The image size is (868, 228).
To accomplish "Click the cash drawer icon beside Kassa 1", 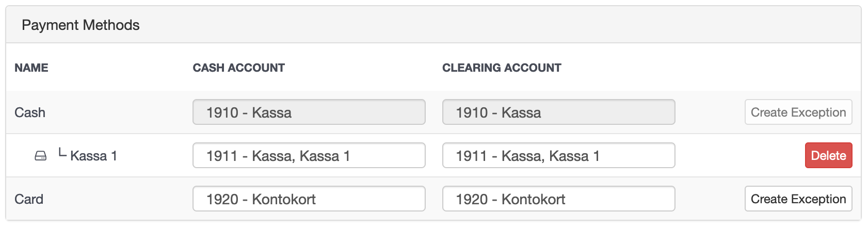I will click(x=40, y=156).
